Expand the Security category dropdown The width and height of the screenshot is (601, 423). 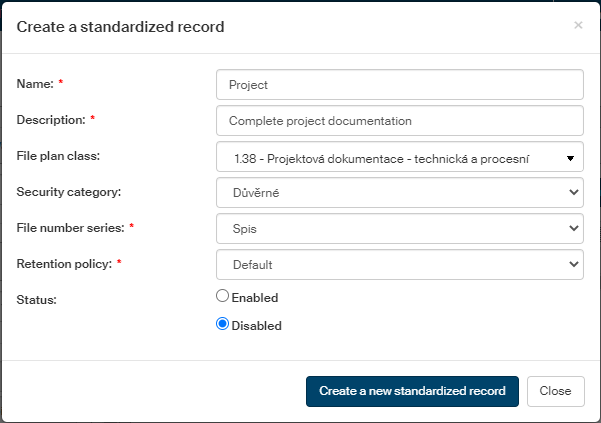point(399,192)
